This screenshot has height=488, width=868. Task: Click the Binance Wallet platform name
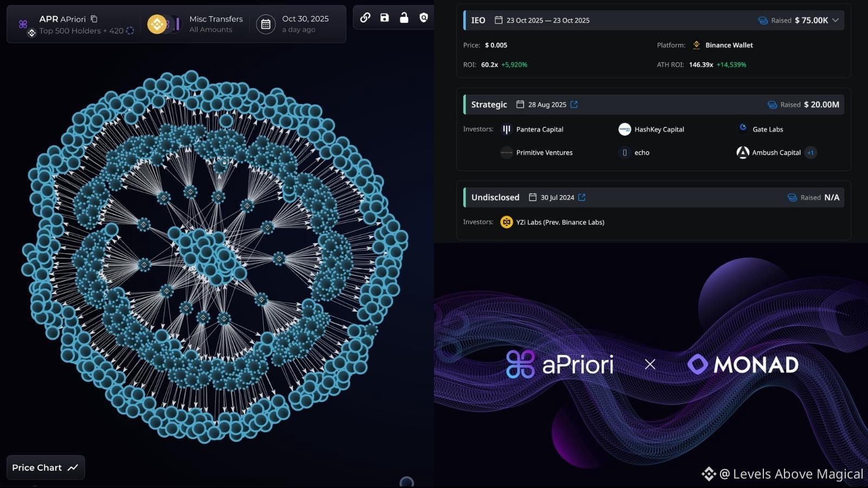pos(729,45)
